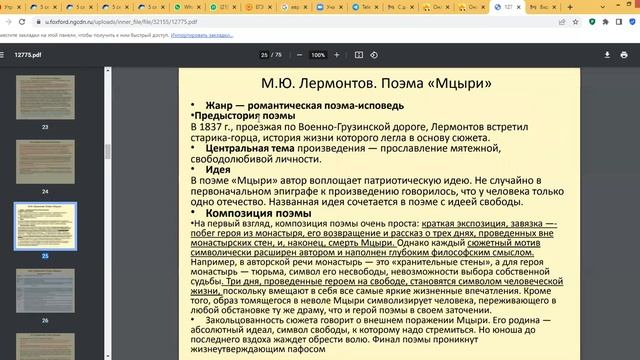640x360 pixels.
Task: Click the final line жизнеутверждающим пафосом
Action: point(258,349)
